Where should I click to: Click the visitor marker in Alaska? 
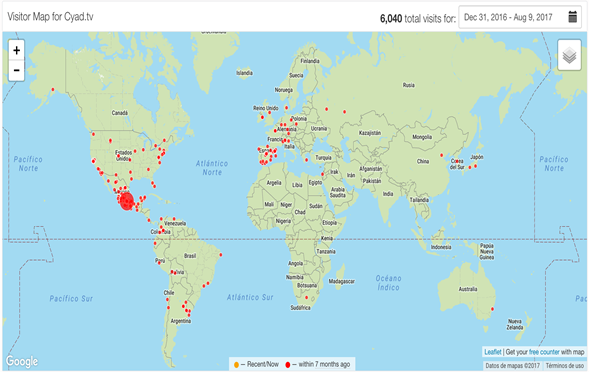tap(53, 89)
